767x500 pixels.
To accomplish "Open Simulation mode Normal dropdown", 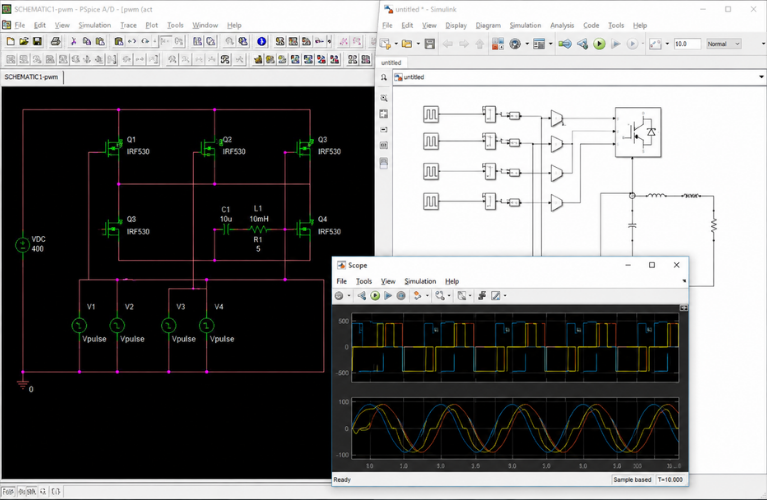I will 724,44.
